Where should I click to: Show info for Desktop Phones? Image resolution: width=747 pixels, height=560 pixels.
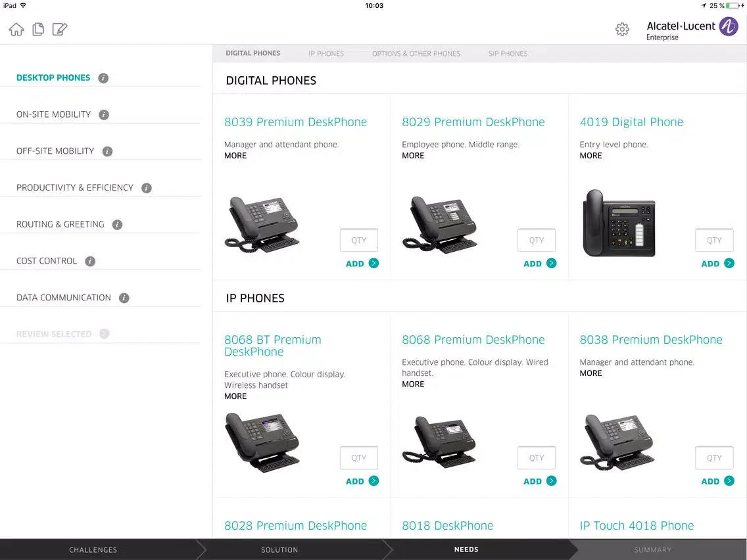[x=103, y=78]
